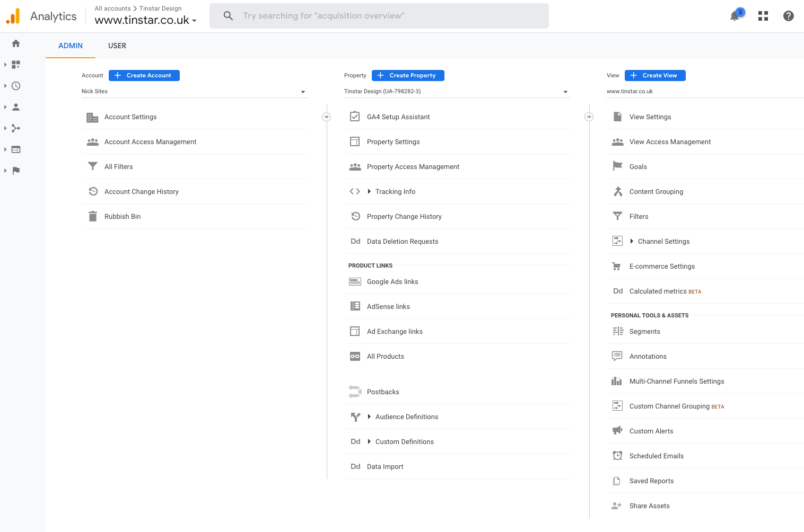The width and height of the screenshot is (804, 532).
Task: Click the Audience Definitions fork icon
Action: [x=355, y=417]
